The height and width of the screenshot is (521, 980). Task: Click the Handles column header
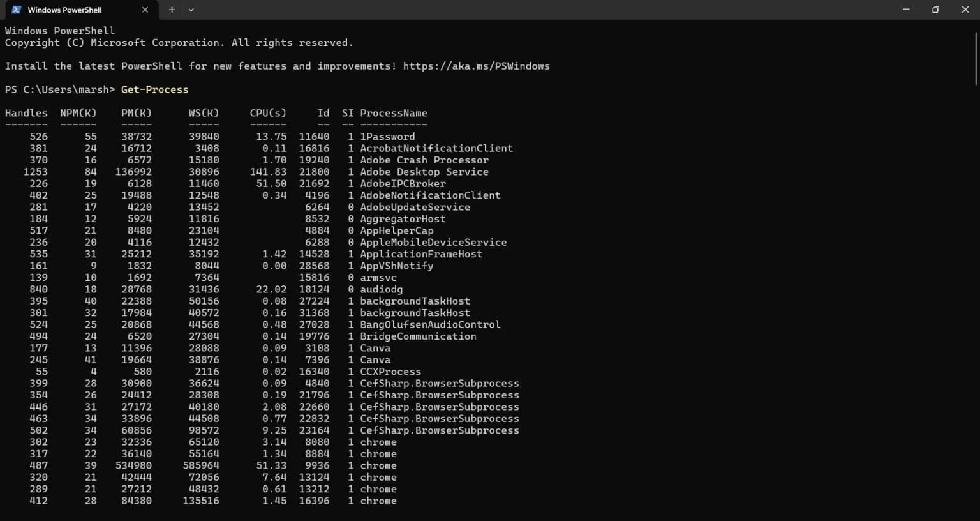click(26, 113)
